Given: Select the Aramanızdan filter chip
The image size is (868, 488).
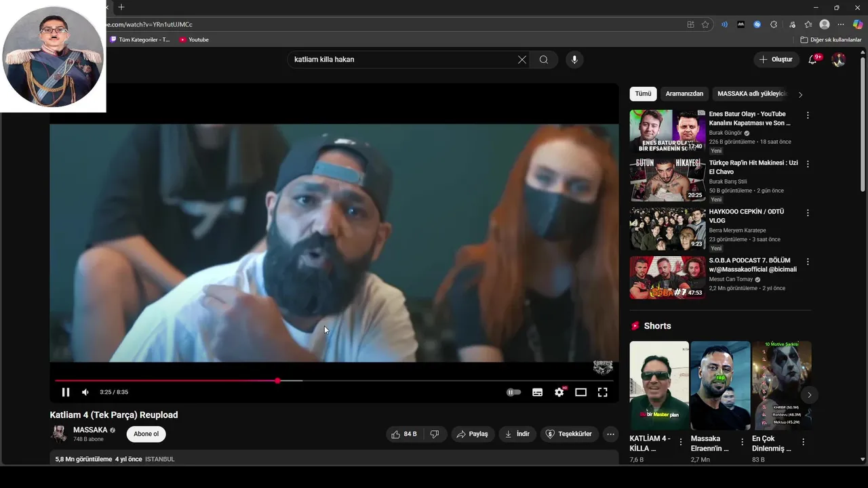Looking at the screenshot, I should pyautogui.click(x=684, y=94).
